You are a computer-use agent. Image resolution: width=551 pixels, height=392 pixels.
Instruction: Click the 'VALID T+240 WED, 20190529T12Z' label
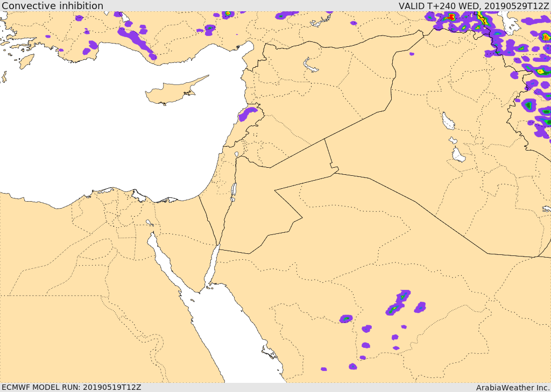474,5
